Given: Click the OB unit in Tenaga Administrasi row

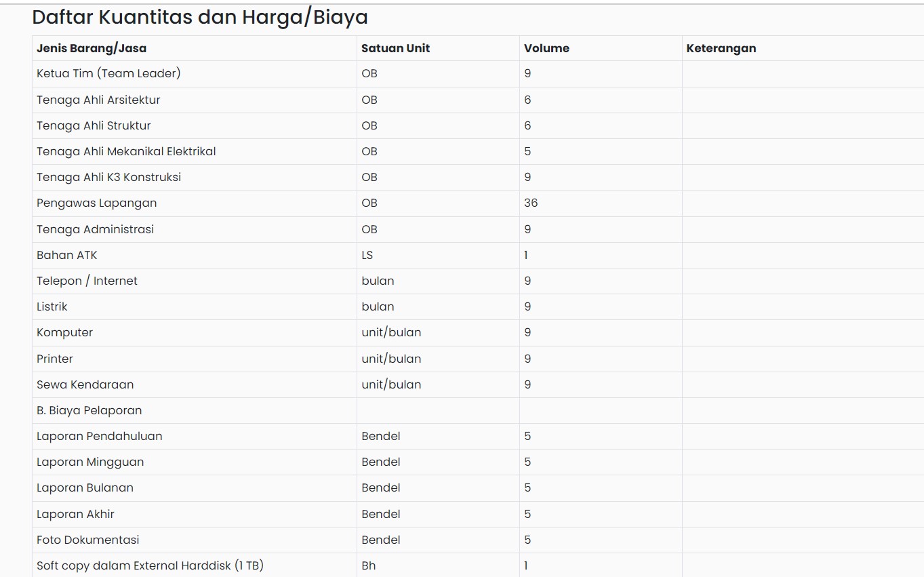Looking at the screenshot, I should point(369,229).
